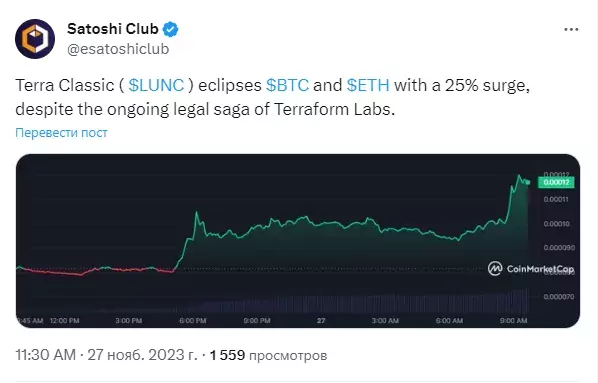Open Satoshi Club profile avatar

click(x=35, y=39)
